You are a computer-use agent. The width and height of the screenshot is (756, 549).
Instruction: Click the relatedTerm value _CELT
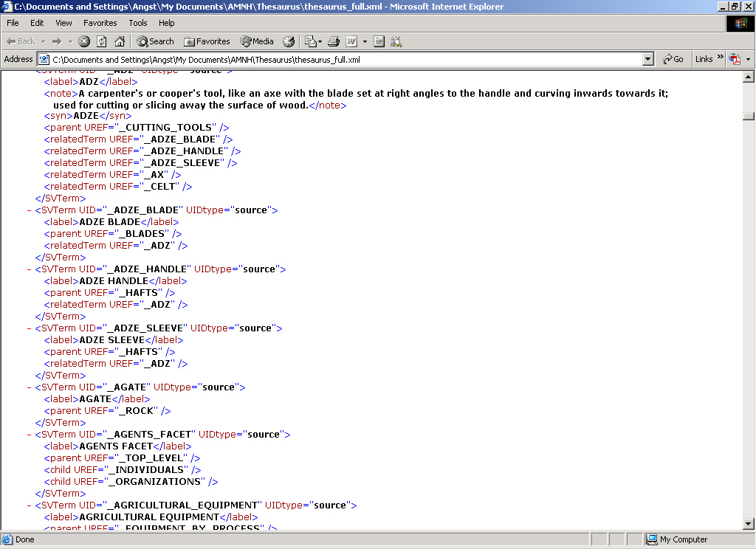160,187
